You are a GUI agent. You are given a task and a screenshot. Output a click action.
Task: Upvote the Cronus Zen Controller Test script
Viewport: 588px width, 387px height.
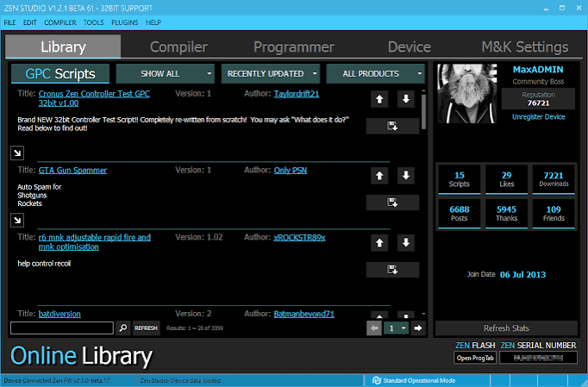pyautogui.click(x=379, y=99)
